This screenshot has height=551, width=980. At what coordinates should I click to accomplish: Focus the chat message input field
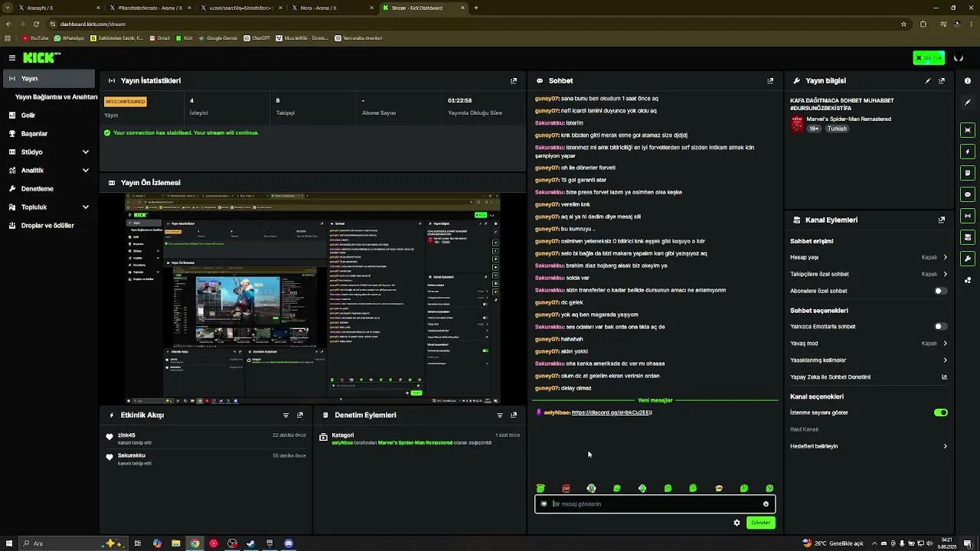[x=655, y=504]
